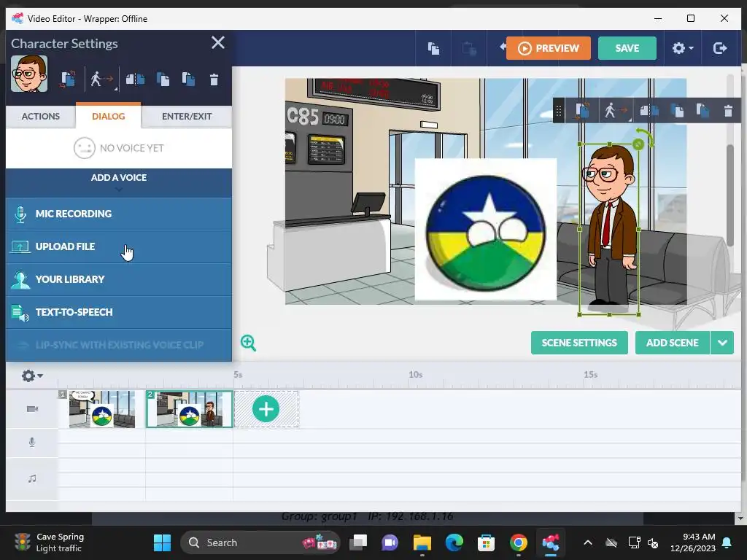
Task: Click swap character icon on floating toolbar
Action: pos(581,111)
